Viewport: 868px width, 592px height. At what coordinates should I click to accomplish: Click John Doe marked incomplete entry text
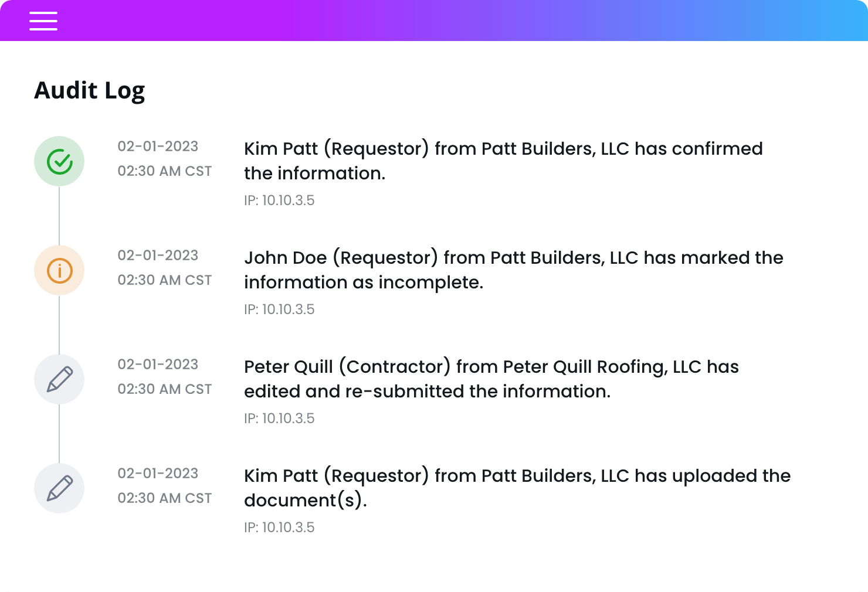click(514, 270)
